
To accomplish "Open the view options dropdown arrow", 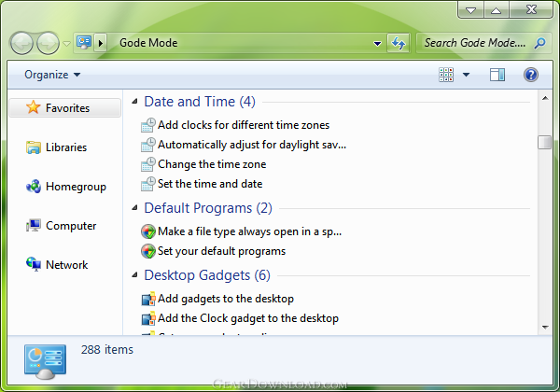I will [466, 75].
